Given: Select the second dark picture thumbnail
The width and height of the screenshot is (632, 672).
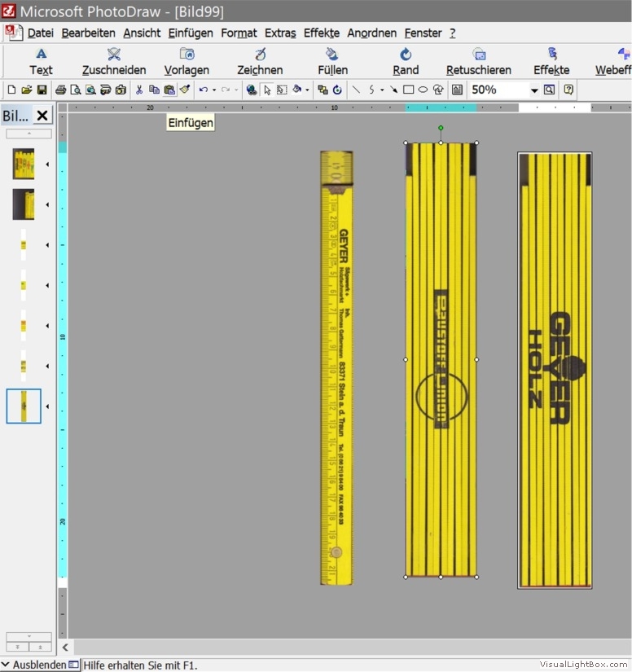Looking at the screenshot, I should [24, 204].
